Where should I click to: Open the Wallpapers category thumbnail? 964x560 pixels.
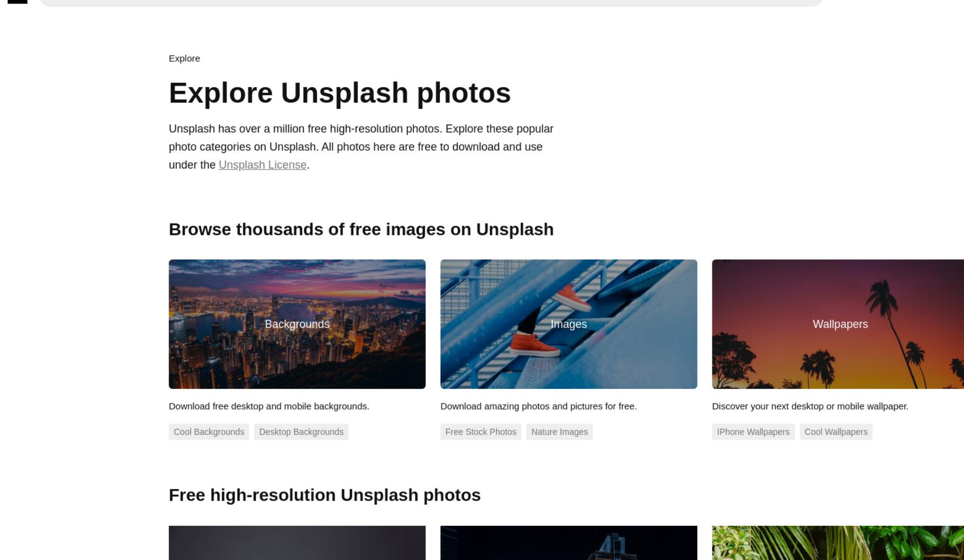[x=838, y=324]
